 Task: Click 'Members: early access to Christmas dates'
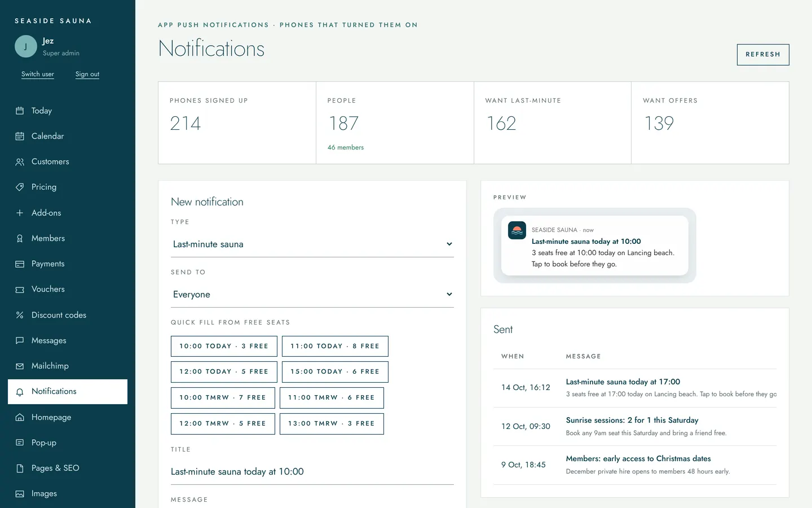click(638, 459)
